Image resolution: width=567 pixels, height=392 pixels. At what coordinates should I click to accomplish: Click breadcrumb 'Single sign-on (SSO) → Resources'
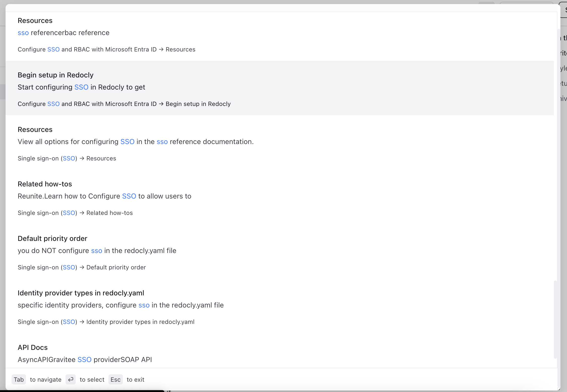tap(67, 158)
